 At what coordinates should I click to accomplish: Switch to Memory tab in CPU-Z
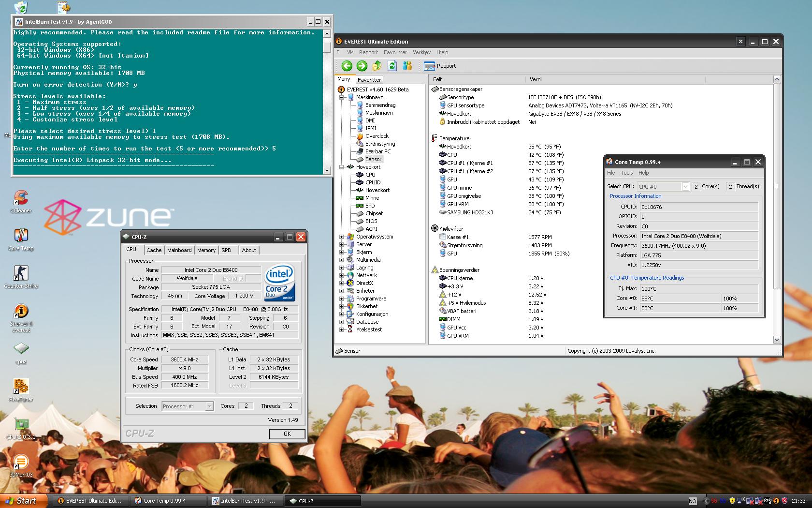206,250
